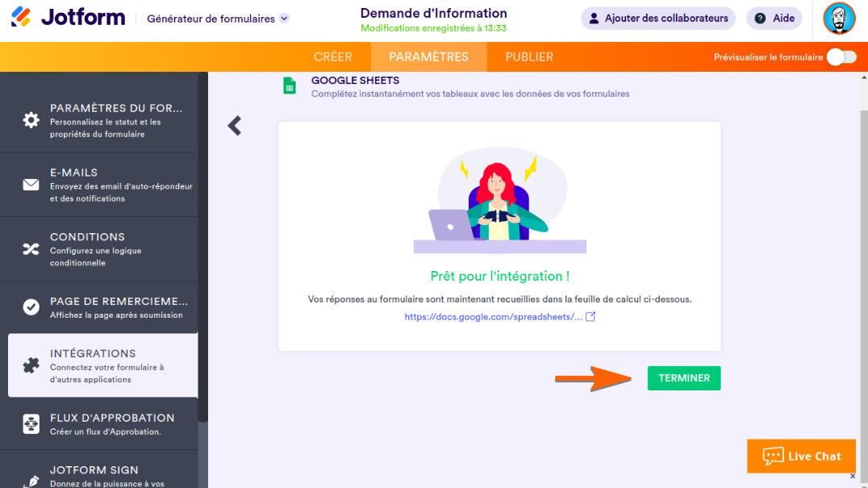Click Prêt pour l'intégration heading
Viewport: 868px width, 488px height.
click(x=500, y=276)
